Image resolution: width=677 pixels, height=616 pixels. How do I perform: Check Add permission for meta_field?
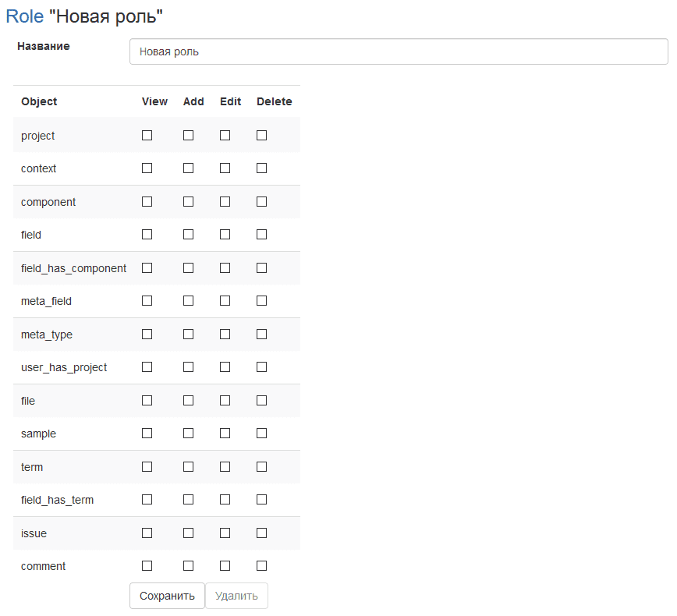coord(188,300)
